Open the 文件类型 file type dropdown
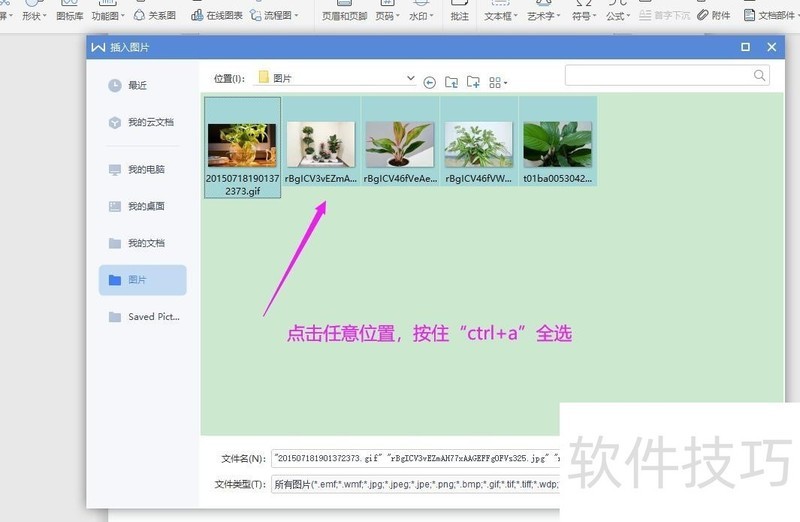The width and height of the screenshot is (800, 522). 415,484
